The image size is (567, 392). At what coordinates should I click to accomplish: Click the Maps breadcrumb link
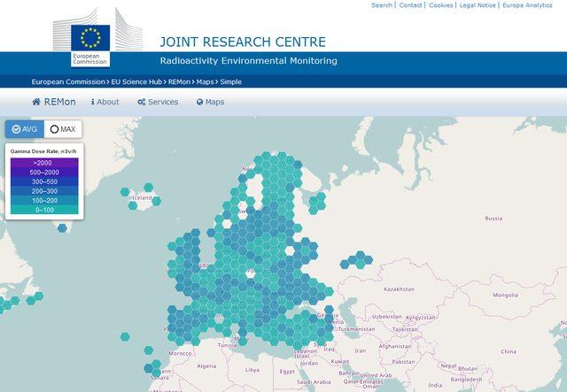pyautogui.click(x=205, y=81)
